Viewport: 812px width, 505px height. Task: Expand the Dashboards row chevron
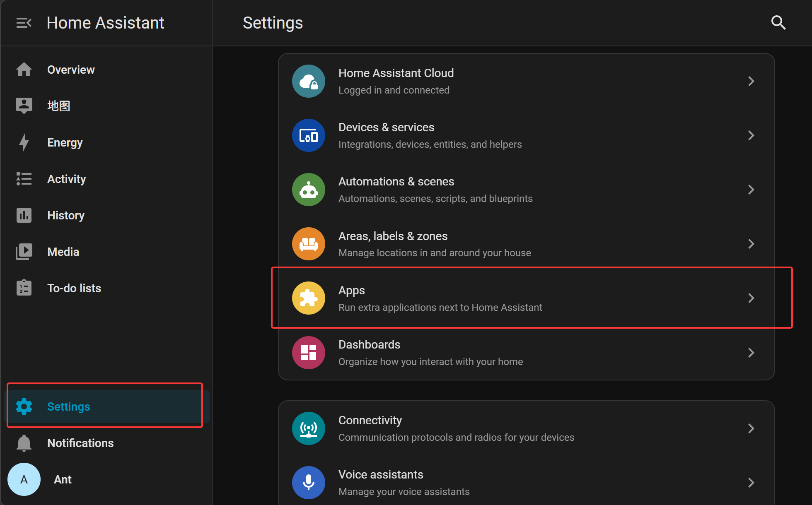click(751, 353)
